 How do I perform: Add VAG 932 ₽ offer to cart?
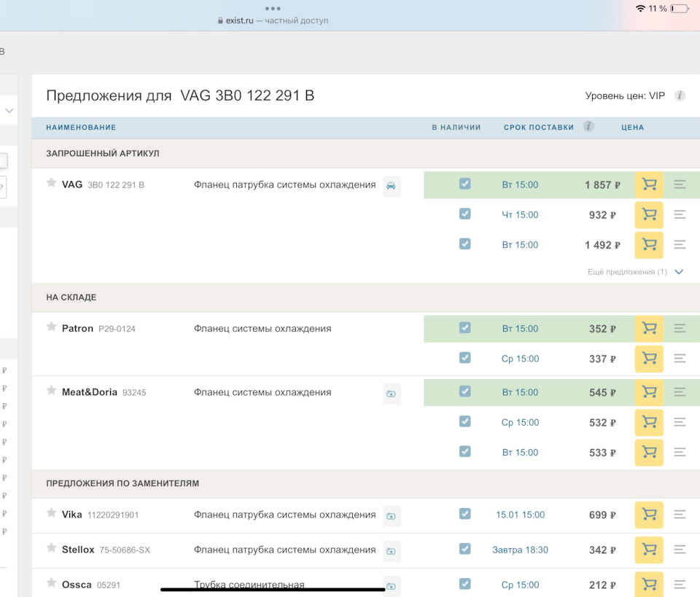point(649,214)
